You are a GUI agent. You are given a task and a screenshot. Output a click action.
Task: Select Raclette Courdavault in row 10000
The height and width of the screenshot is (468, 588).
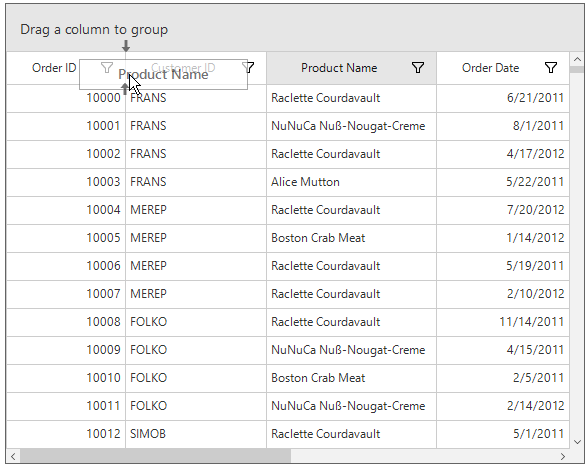[x=351, y=98]
